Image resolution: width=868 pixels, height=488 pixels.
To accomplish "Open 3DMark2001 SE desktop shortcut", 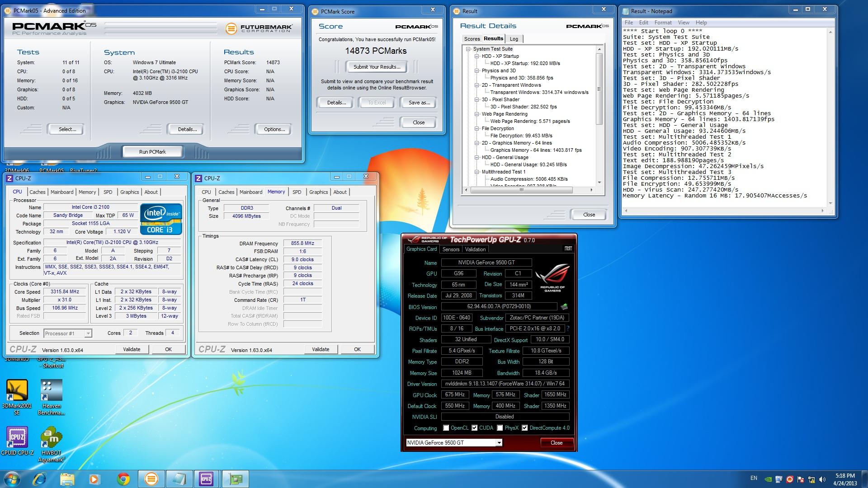I will tap(17, 397).
